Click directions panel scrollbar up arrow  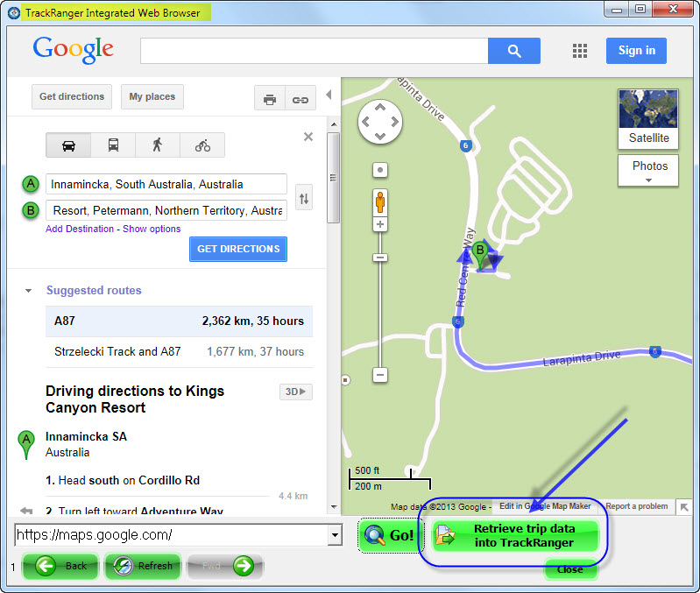pos(334,124)
